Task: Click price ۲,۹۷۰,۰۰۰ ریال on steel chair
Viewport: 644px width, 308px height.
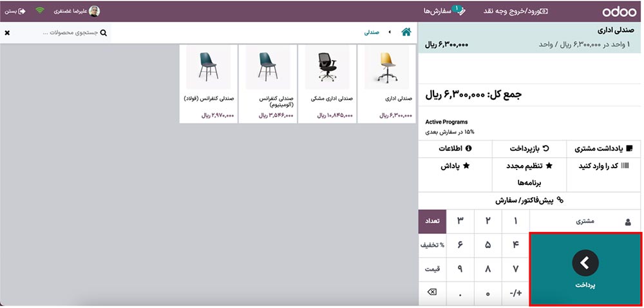Action: pyautogui.click(x=218, y=116)
